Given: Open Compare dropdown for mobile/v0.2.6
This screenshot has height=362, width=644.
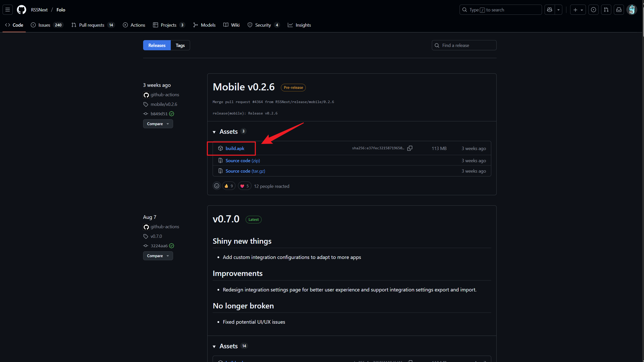Looking at the screenshot, I should point(158,124).
